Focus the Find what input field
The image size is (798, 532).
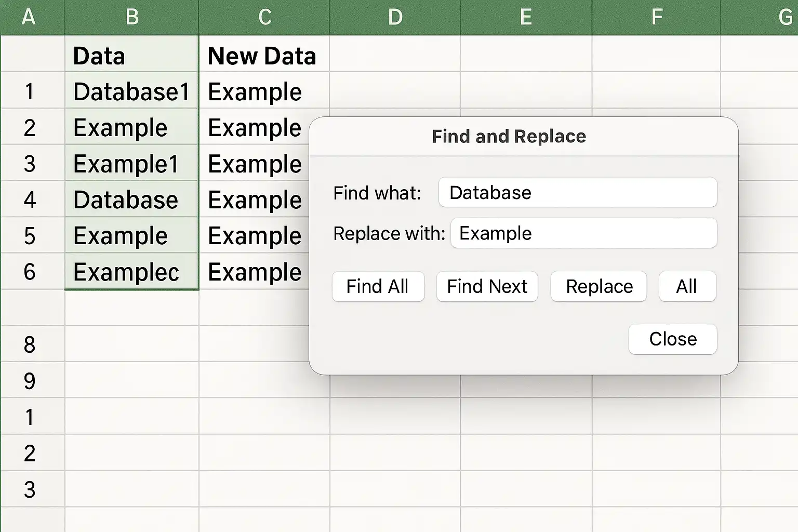click(578, 192)
